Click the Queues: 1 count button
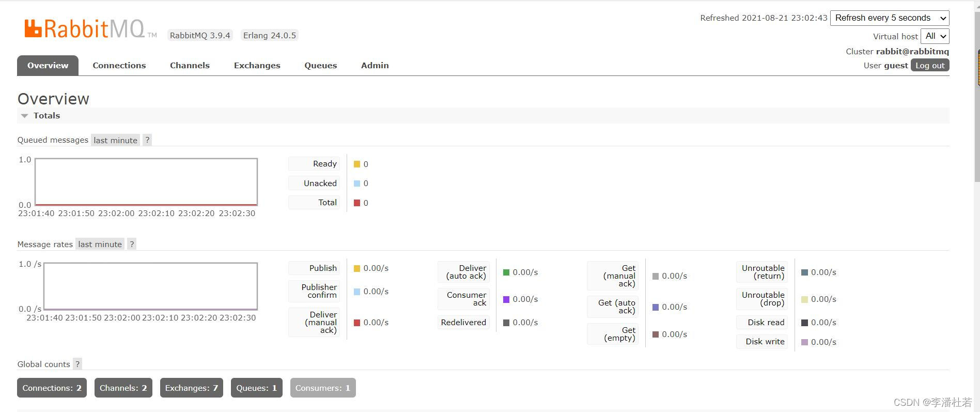The image size is (980, 412). [x=257, y=388]
